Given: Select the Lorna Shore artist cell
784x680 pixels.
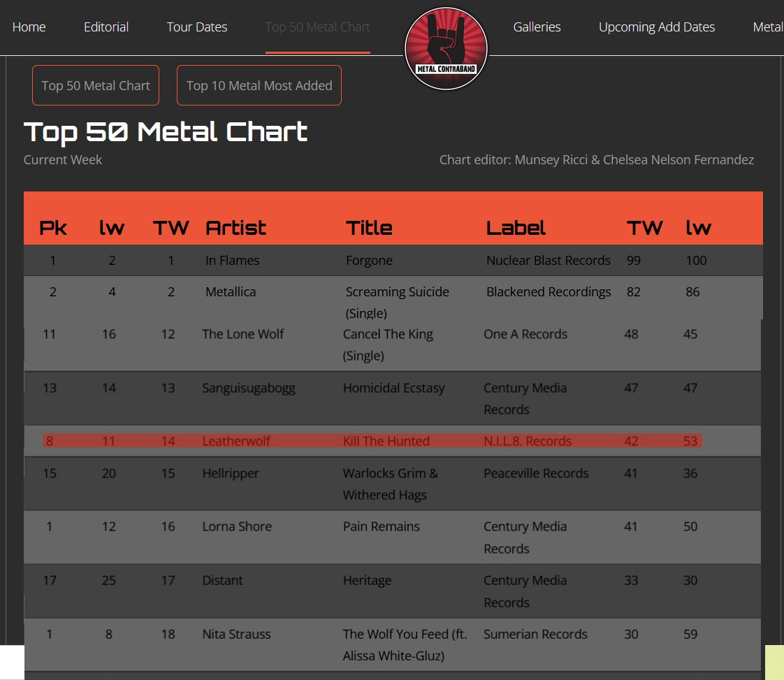Looking at the screenshot, I should tap(237, 526).
